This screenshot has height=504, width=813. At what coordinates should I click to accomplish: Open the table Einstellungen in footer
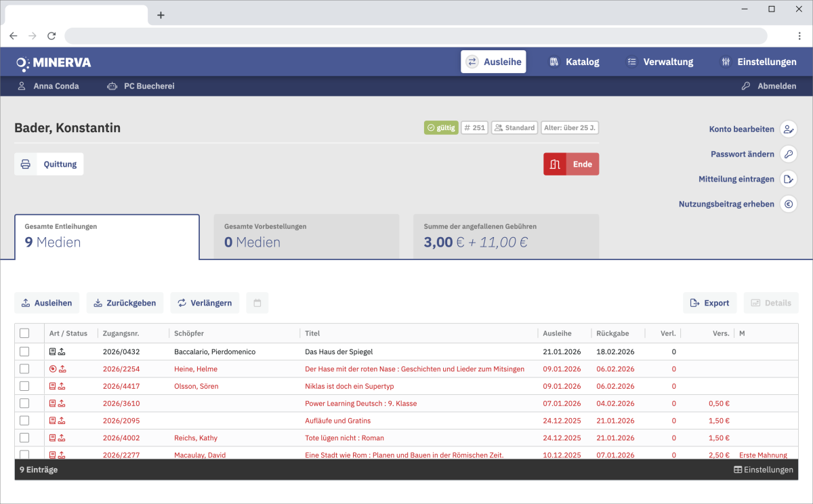(763, 470)
